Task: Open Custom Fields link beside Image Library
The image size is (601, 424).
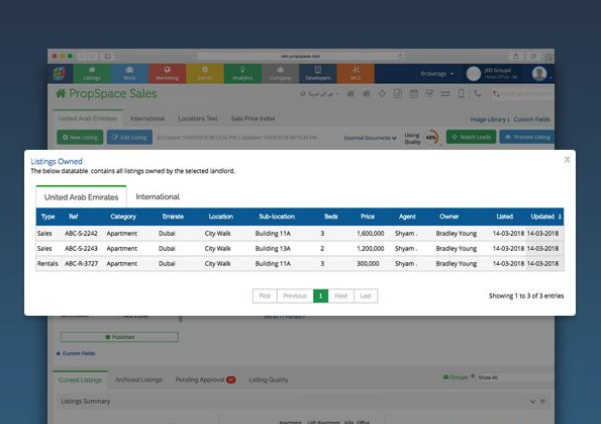Action: tap(532, 120)
